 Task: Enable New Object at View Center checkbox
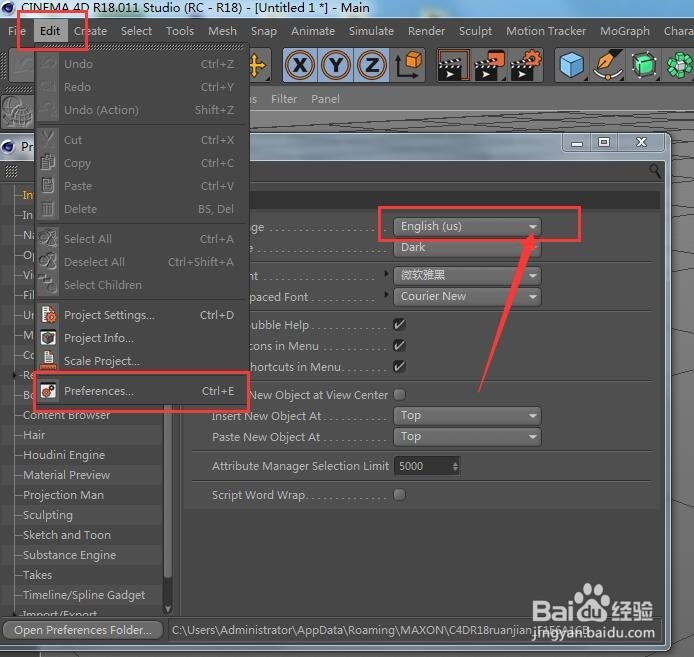click(399, 394)
